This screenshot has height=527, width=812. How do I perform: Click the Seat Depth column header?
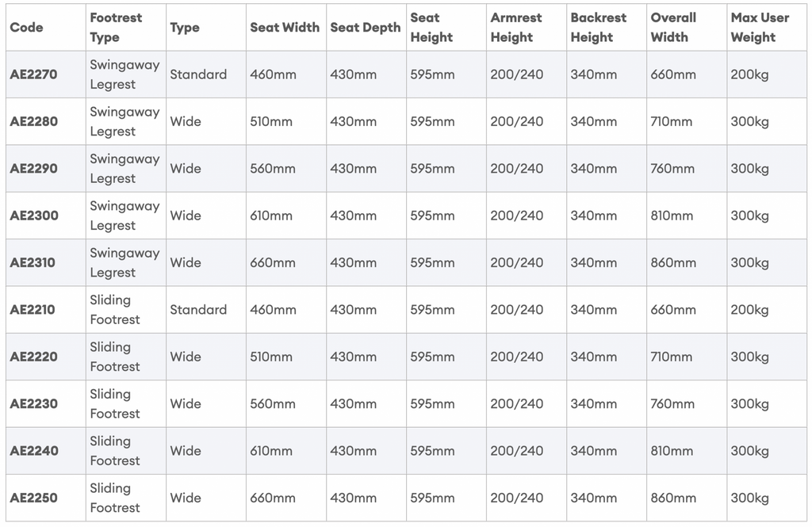click(x=366, y=28)
